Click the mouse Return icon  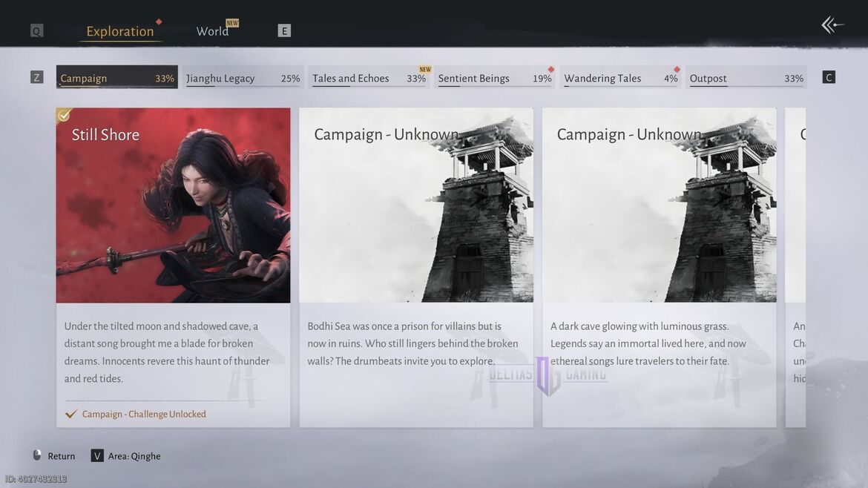pyautogui.click(x=37, y=455)
